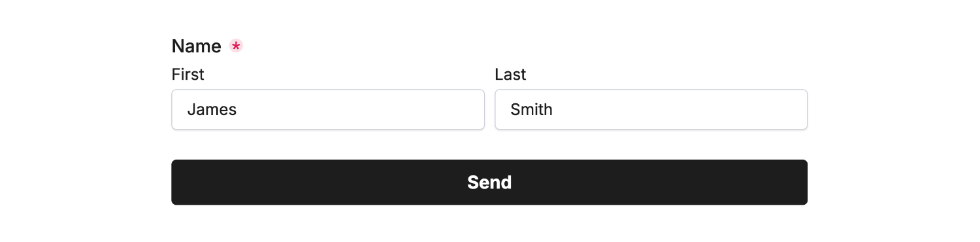
Task: Click the "Last" sub-label
Action: pos(510,75)
